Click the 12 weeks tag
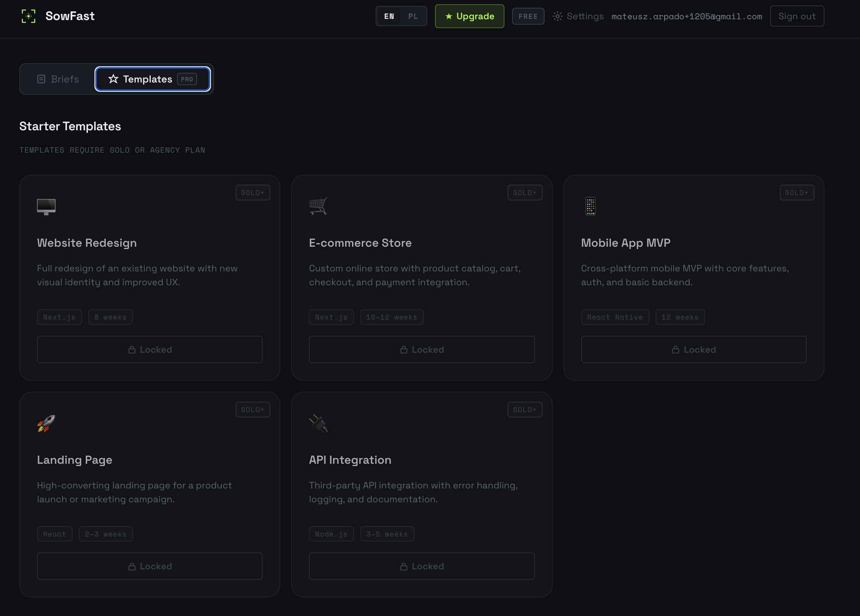The height and width of the screenshot is (616, 860). coord(680,317)
